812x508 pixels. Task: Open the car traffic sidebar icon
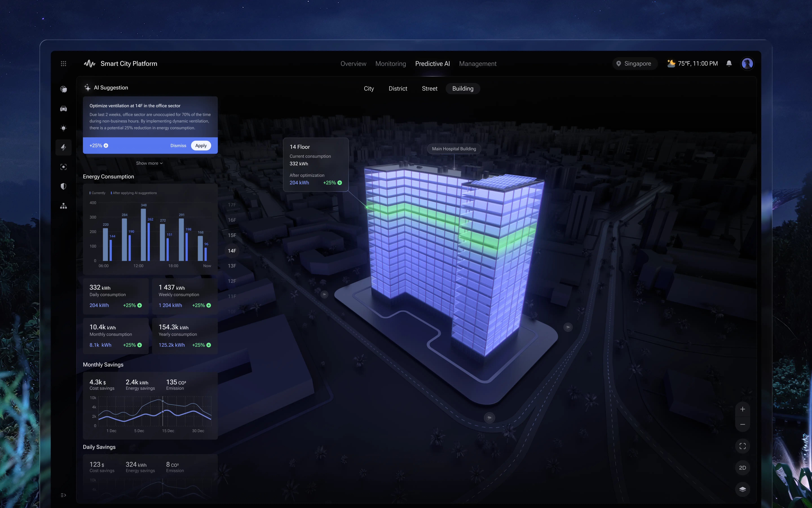(63, 109)
